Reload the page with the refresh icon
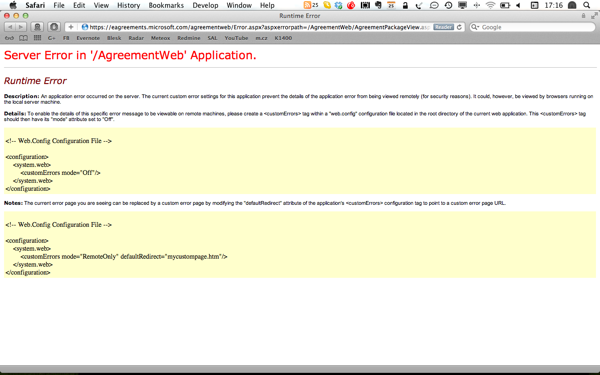The image size is (600, 375). pos(459,27)
